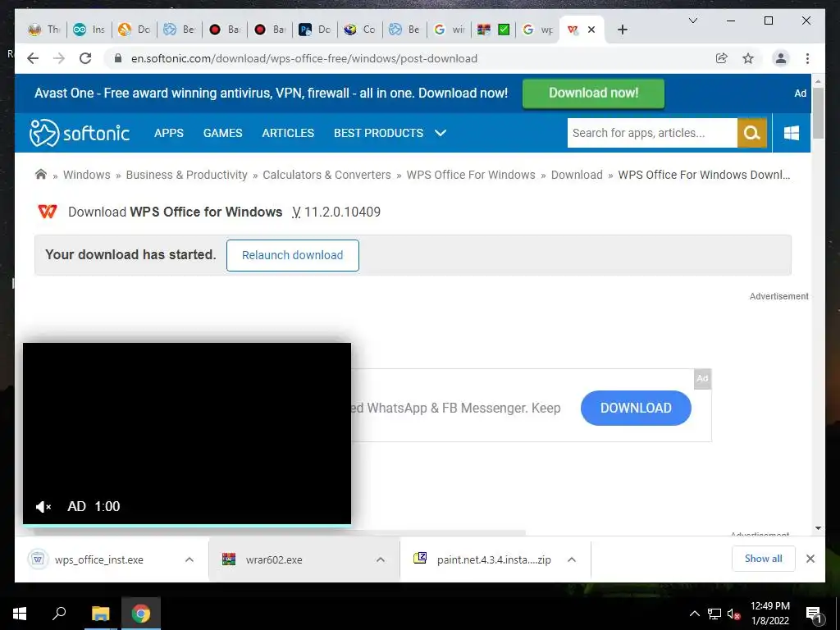Viewport: 840px width, 630px height.
Task: Click Show all downloads
Action: tap(764, 559)
